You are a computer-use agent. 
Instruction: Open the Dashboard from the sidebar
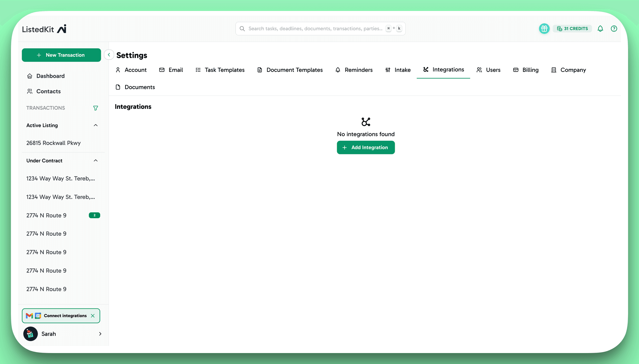[x=50, y=76]
